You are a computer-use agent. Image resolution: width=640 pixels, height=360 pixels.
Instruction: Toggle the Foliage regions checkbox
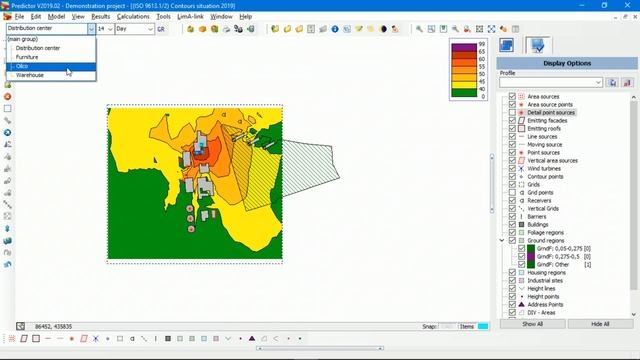click(x=512, y=232)
